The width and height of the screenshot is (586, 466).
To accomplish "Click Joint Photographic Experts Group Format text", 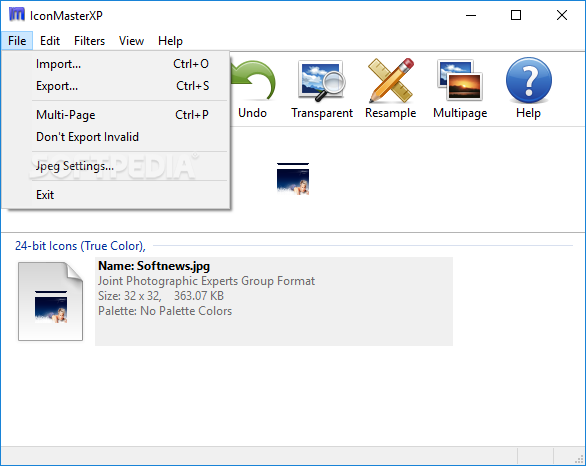I will (x=206, y=281).
